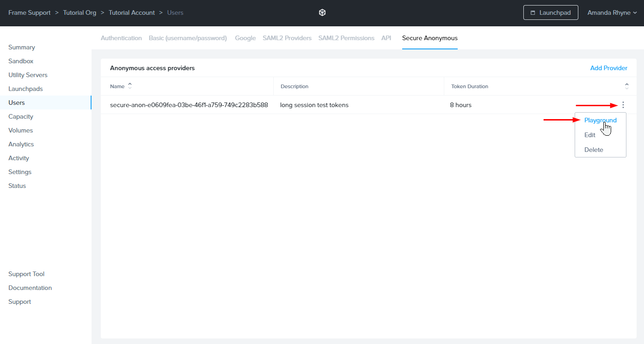Open Support Tool in the sidebar
This screenshot has width=644, height=344.
coord(26,274)
